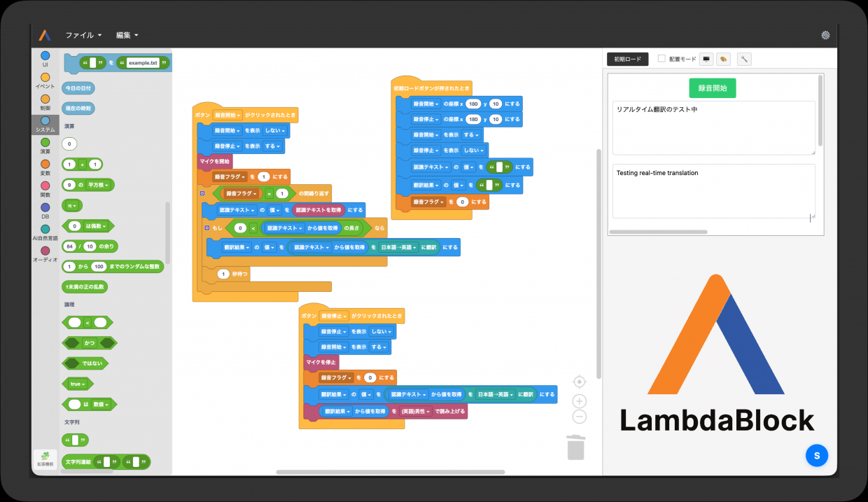868x502 pixels.
Task: Click the の余り remainder block
Action: coord(90,246)
